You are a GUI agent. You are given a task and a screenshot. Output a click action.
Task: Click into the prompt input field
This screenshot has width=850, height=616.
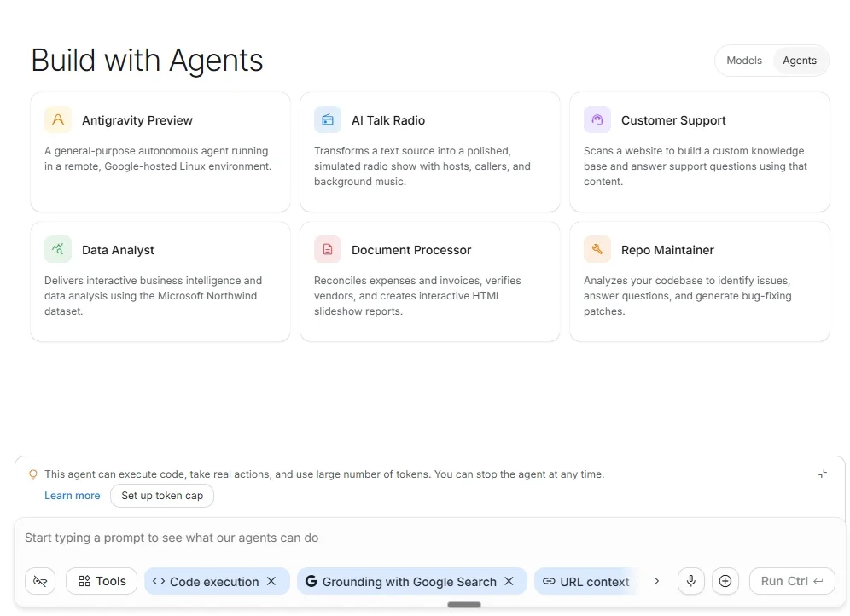click(x=428, y=538)
